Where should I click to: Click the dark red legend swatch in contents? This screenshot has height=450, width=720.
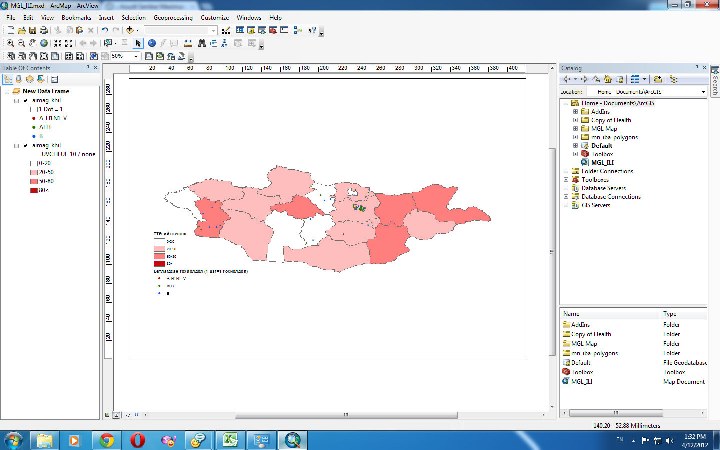coord(34,190)
